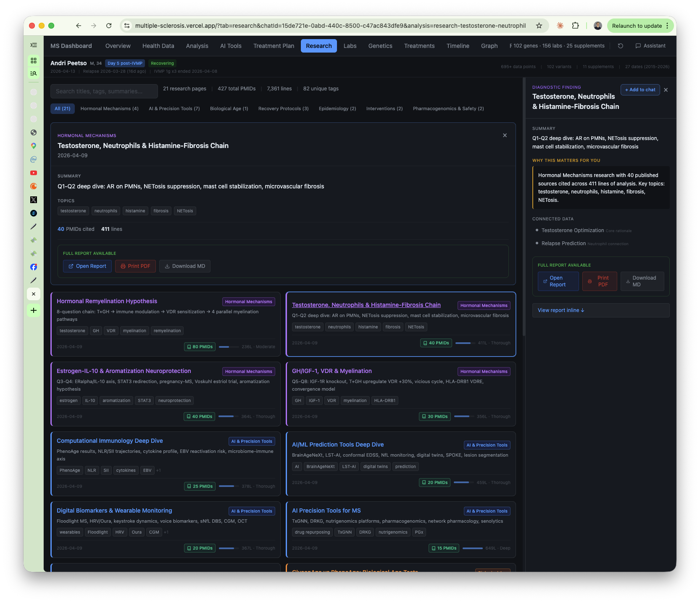Select the X (Twitter) sidebar icon

tap(33, 200)
